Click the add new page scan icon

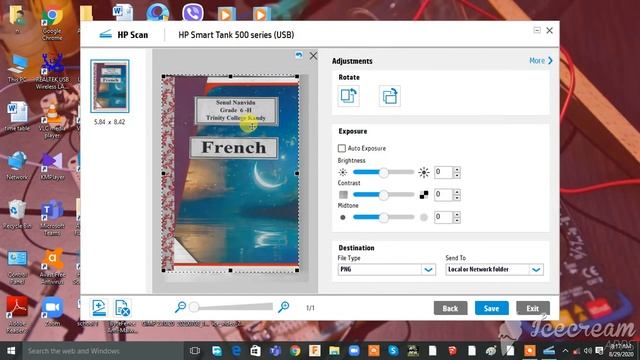point(99,308)
